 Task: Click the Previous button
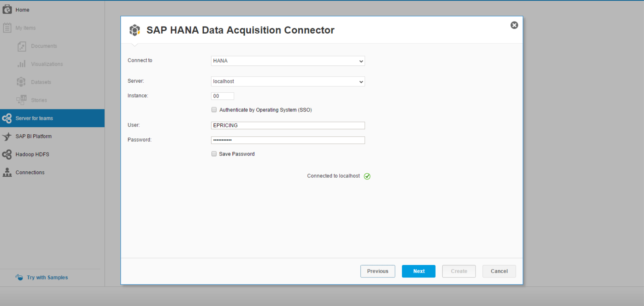click(378, 271)
